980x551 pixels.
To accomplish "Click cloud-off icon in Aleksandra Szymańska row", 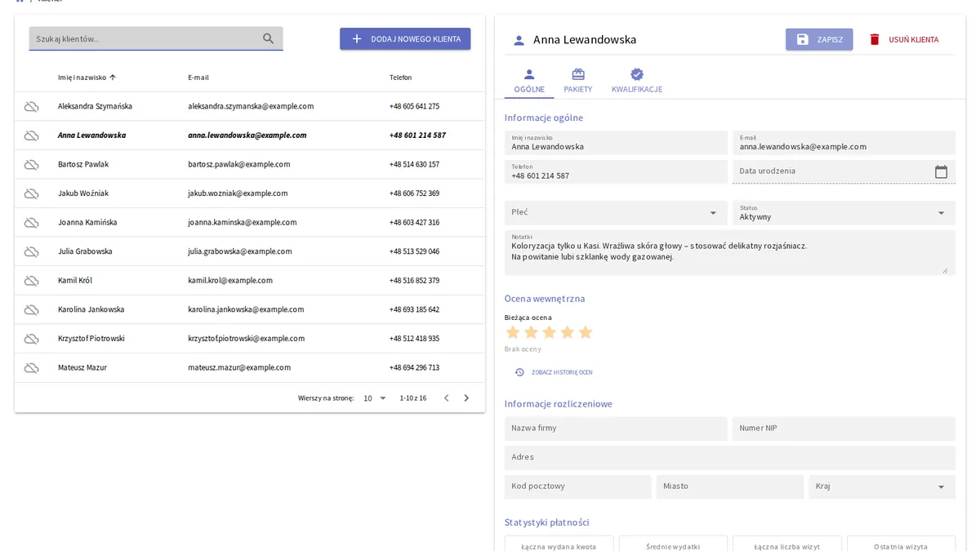I will click(x=31, y=107).
